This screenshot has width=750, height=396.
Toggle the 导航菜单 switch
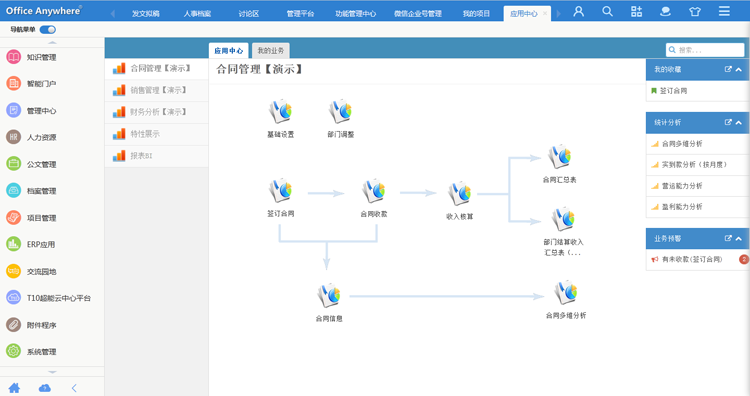(48, 30)
